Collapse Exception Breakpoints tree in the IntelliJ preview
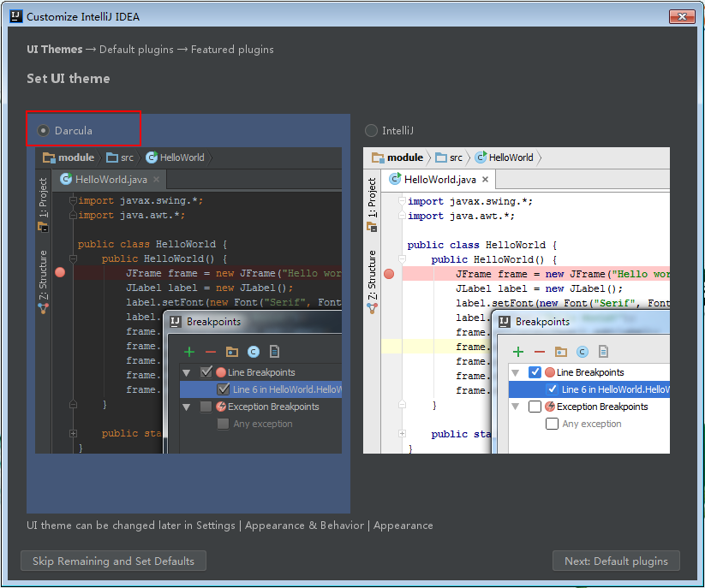Image resolution: width=705 pixels, height=588 pixels. coord(516,407)
